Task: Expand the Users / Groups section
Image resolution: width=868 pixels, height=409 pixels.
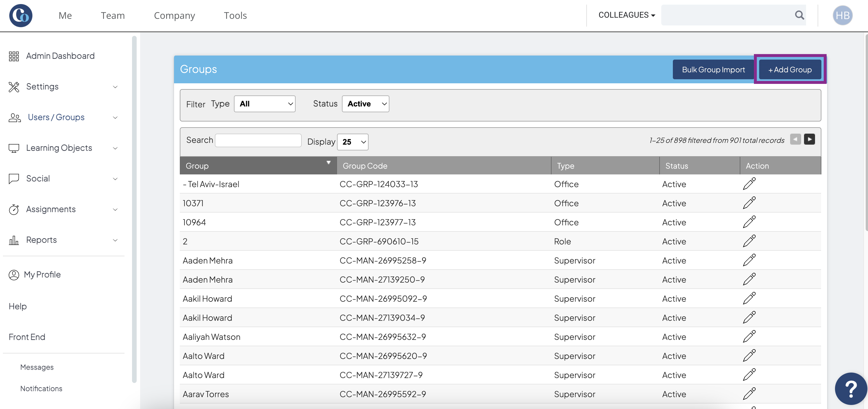Action: (115, 117)
